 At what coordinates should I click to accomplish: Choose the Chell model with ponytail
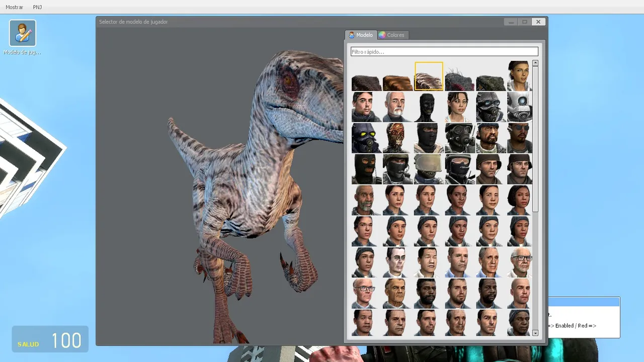460,107
